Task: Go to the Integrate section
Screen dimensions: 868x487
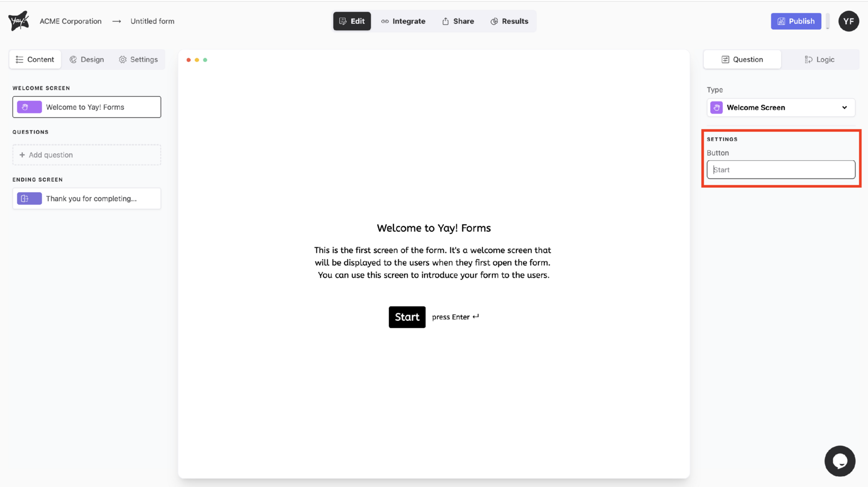Action: point(403,21)
